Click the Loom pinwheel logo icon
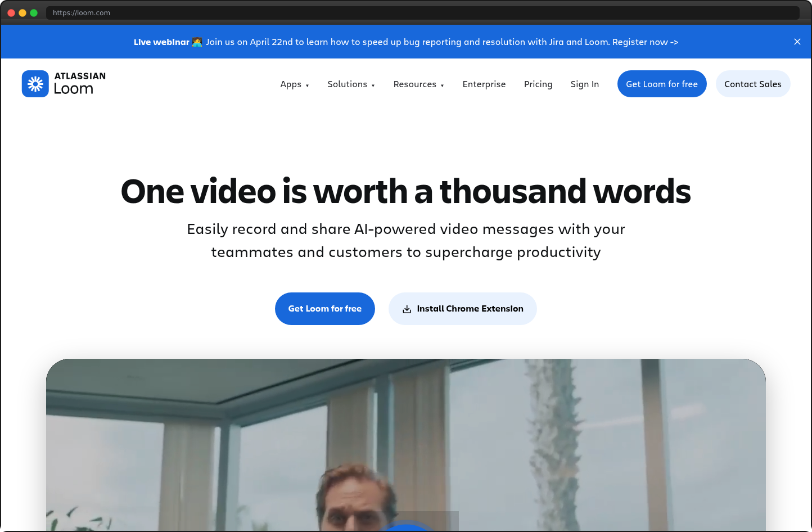 coord(35,83)
